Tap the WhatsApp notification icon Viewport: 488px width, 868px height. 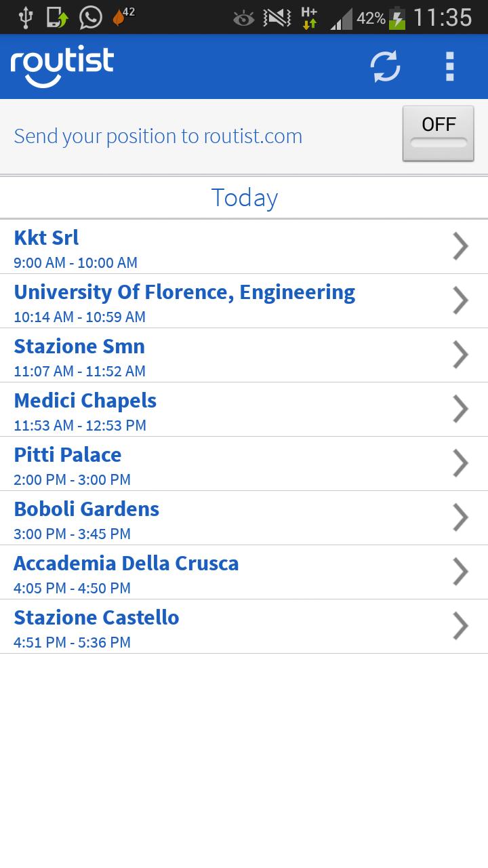(x=90, y=18)
